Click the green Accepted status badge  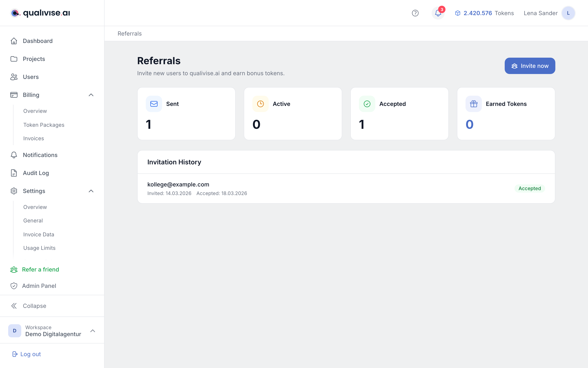pyautogui.click(x=530, y=188)
